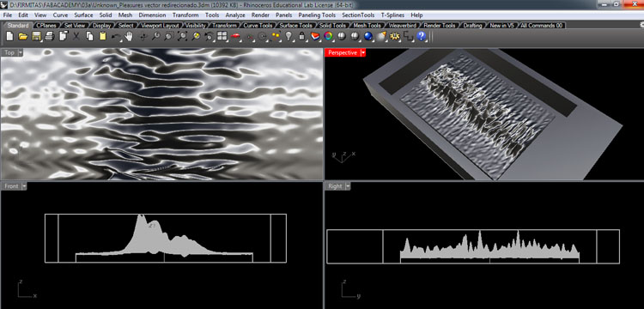Viewport: 644px width, 309px height.
Task: Switch to the All Commands 00 tab
Action: pyautogui.click(x=541, y=26)
